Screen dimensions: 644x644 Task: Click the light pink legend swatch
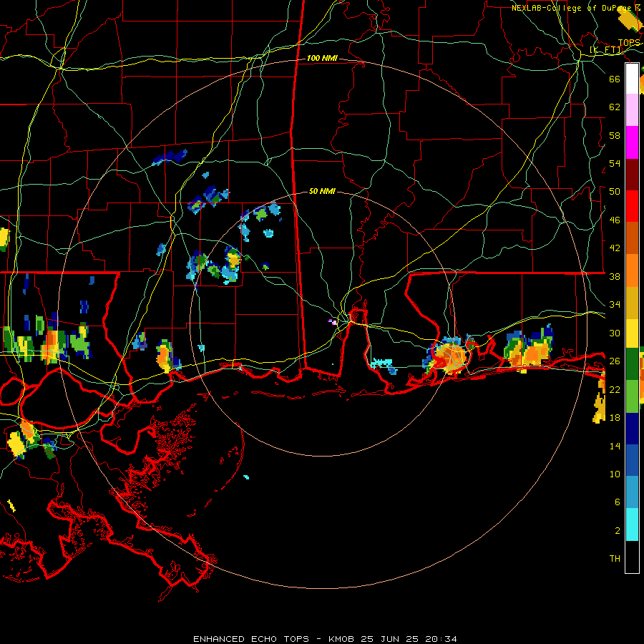pos(632,110)
